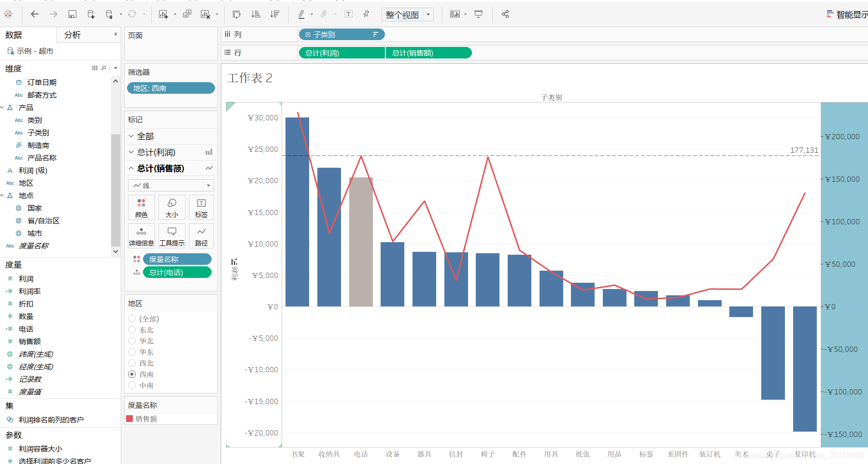
Task: Click the 路径 marks button
Action: coord(201,236)
